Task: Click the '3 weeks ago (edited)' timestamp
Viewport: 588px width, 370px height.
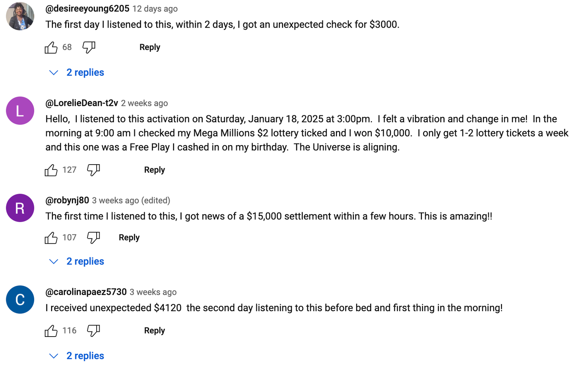Action: coord(131,201)
